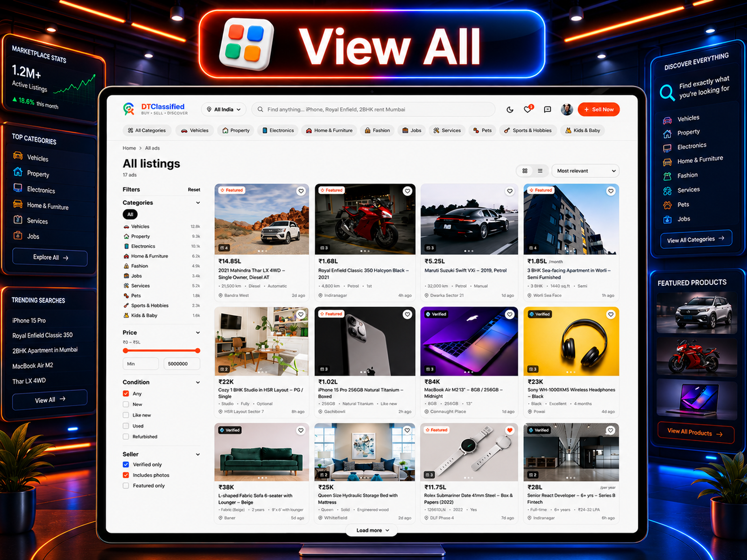Favorite the Queen Size Storage Bed listing
Image resolution: width=747 pixels, height=560 pixels.
click(408, 430)
